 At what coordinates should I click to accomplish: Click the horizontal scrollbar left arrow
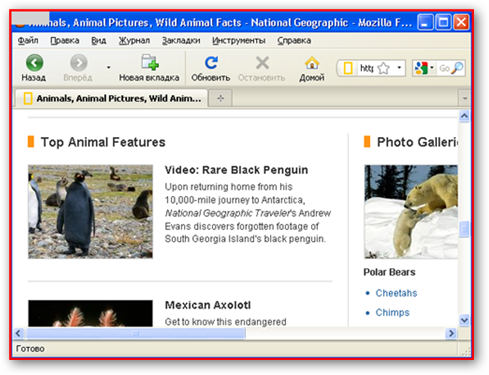click(x=19, y=333)
